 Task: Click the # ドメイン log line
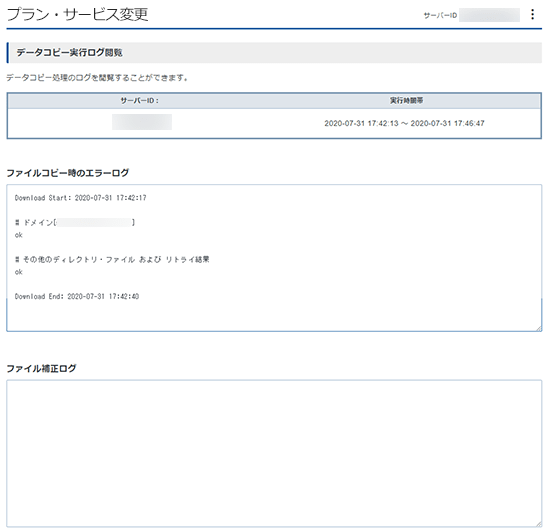tap(75, 222)
